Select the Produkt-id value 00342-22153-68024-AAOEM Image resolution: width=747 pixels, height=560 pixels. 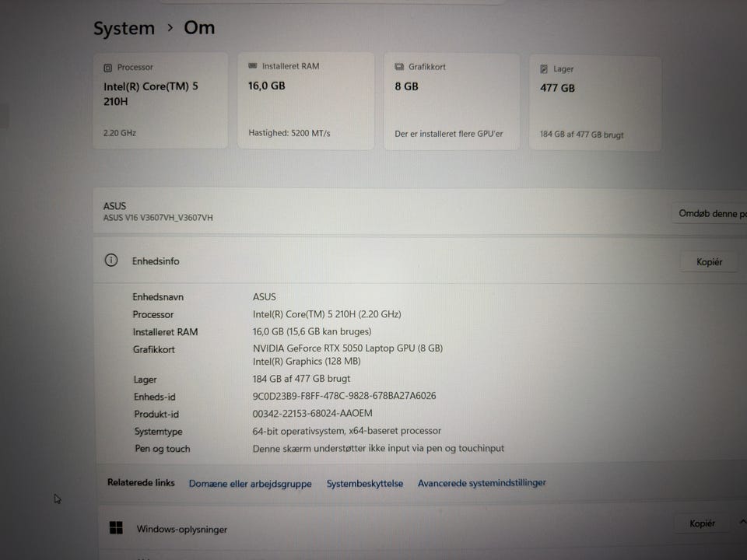313,413
